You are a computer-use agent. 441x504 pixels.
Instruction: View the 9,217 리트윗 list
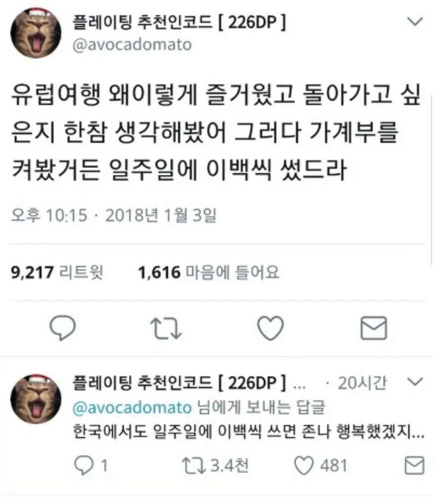pos(57,273)
